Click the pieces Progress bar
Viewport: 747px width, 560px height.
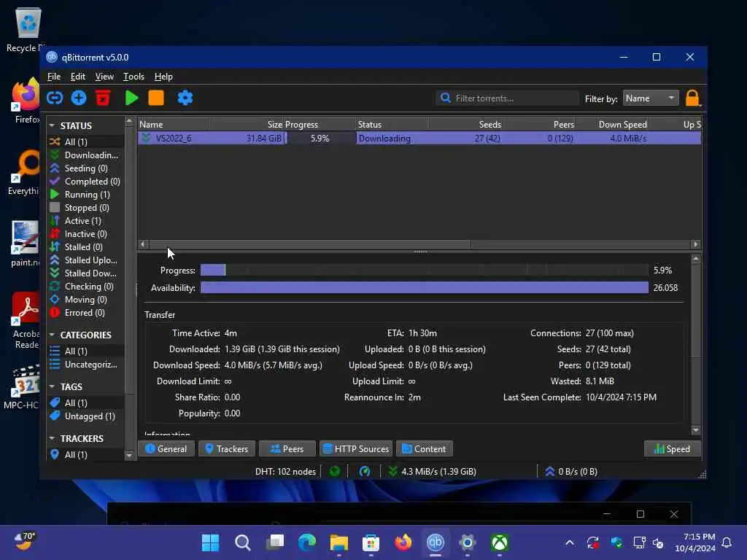point(424,271)
